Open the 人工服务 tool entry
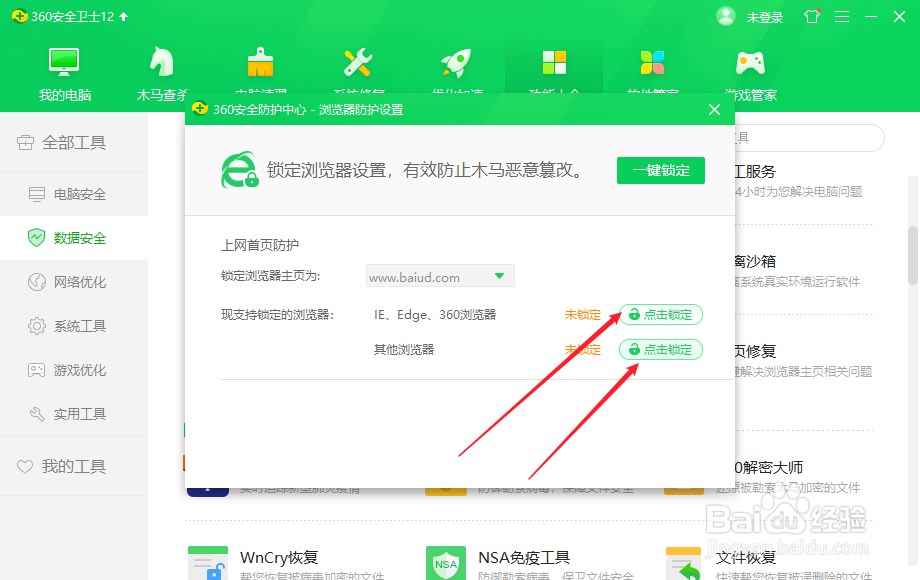This screenshot has height=580, width=920. click(755, 172)
